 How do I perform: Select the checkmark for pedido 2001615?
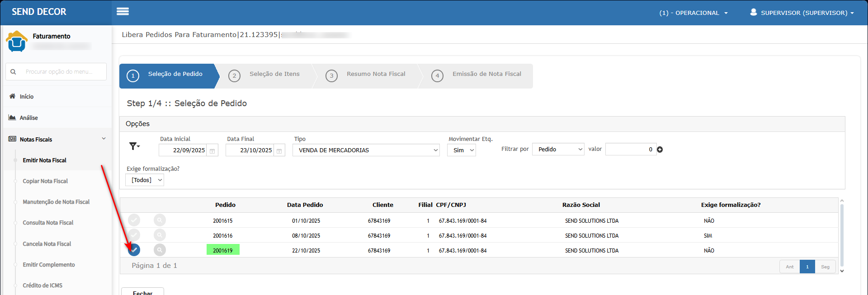(x=134, y=220)
